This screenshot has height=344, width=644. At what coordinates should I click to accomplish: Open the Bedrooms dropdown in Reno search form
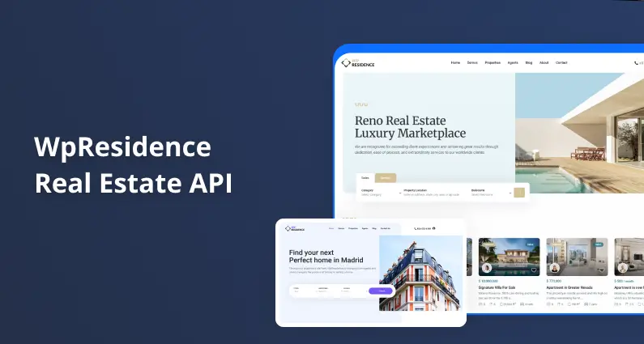click(x=491, y=193)
